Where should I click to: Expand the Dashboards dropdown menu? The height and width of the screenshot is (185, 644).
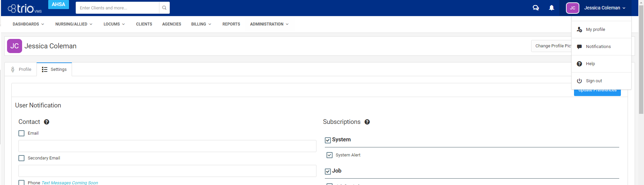pos(28,24)
